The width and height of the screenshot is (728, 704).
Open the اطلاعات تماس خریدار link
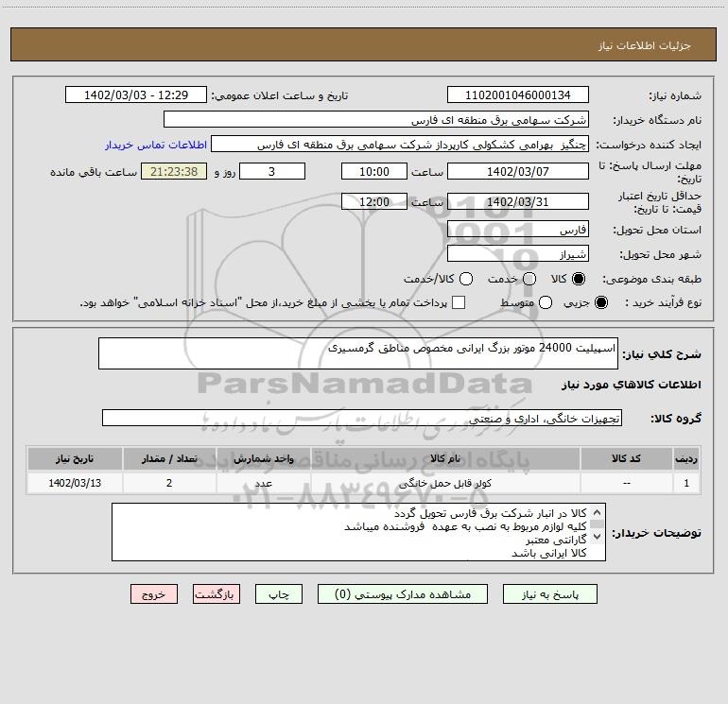(156, 145)
